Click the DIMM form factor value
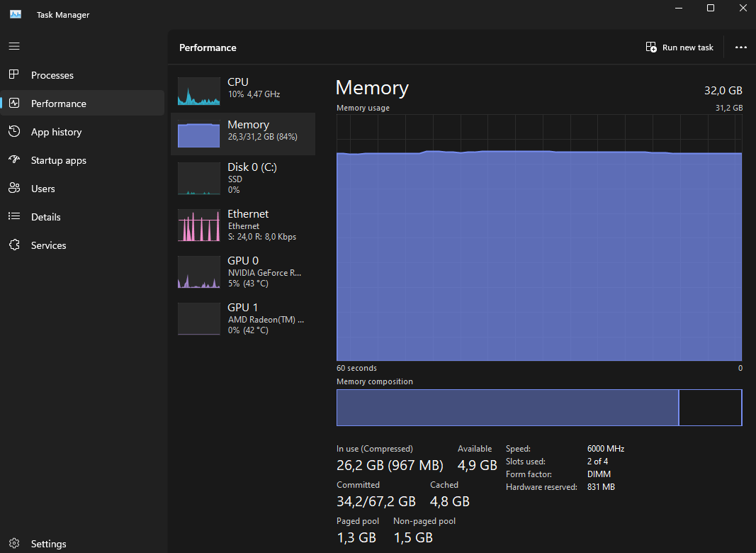Screen dimensions: 756x553 pyautogui.click(x=599, y=474)
